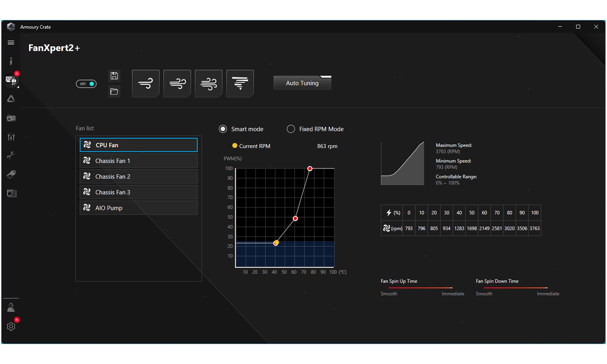This screenshot has height=364, width=607.
Task: Open the tools wrench section
Action: pyautogui.click(x=11, y=155)
